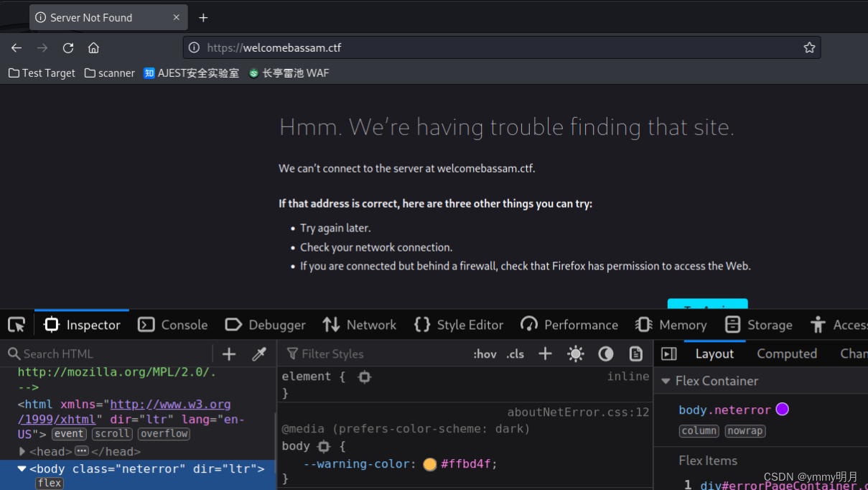Open the 长亭雷池 WAF bookmark

coord(289,73)
